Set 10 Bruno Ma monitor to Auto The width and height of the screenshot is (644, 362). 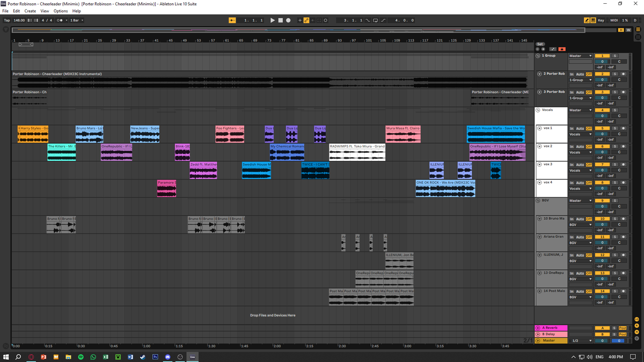tap(580, 219)
